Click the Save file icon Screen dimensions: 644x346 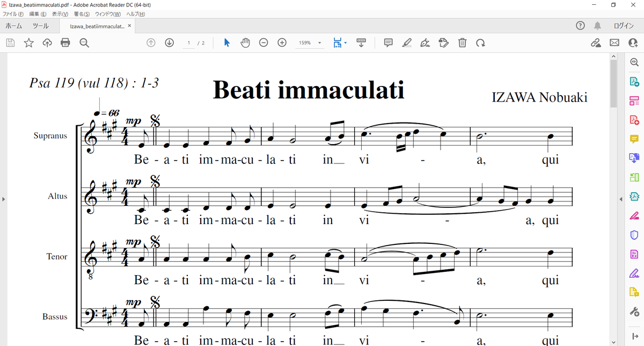[x=10, y=43]
